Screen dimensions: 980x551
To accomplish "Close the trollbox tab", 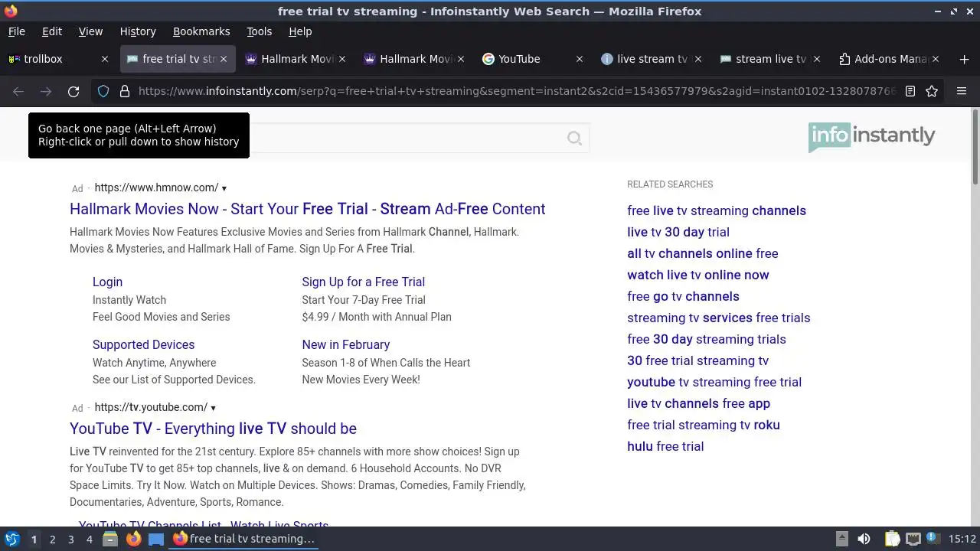I will click(105, 59).
